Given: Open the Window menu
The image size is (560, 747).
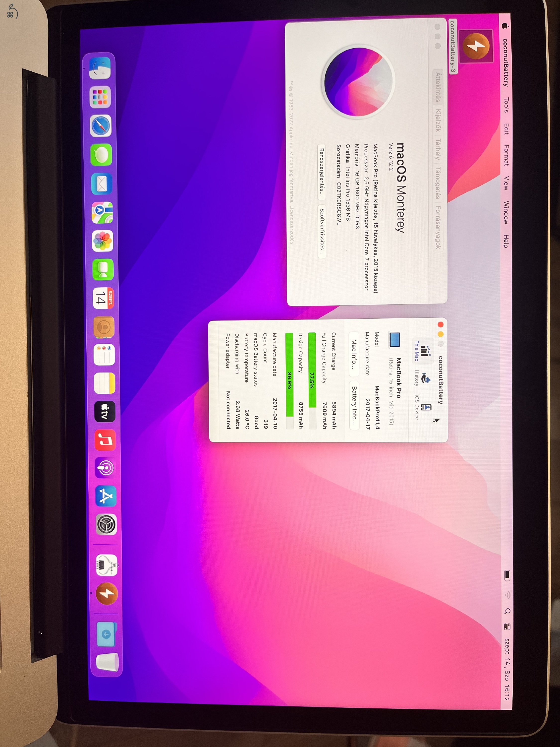Looking at the screenshot, I should point(506,212).
